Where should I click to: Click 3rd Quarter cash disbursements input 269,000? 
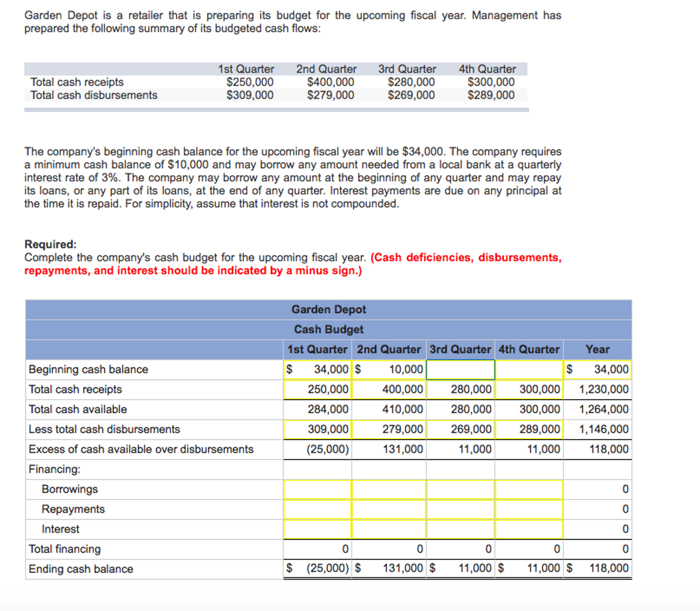click(x=461, y=429)
